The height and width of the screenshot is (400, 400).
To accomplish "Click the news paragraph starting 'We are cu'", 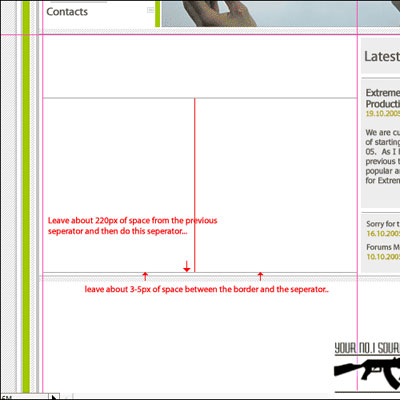I will pos(383,156).
